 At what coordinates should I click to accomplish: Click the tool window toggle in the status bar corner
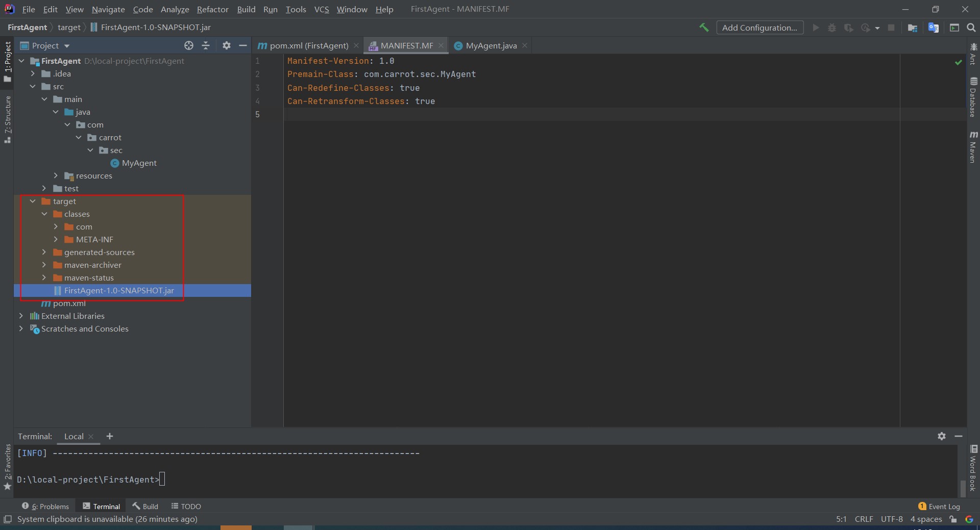coord(8,519)
